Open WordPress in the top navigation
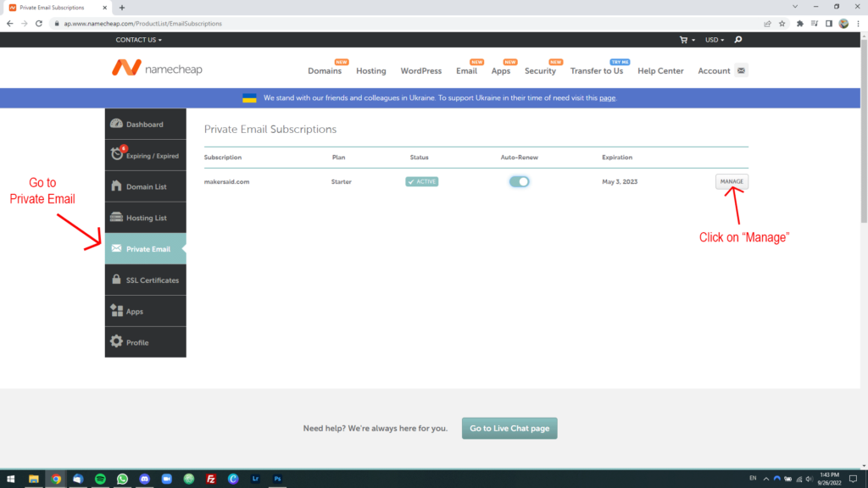The height and width of the screenshot is (488, 868). [421, 71]
